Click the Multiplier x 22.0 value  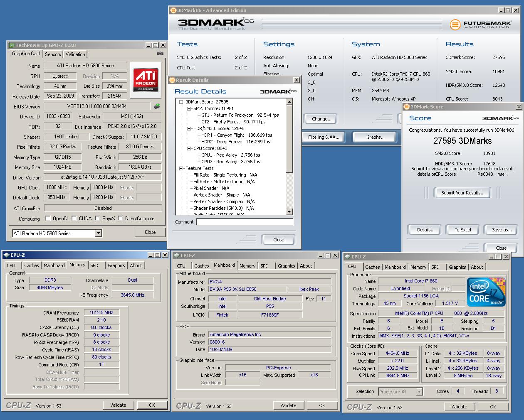click(398, 361)
